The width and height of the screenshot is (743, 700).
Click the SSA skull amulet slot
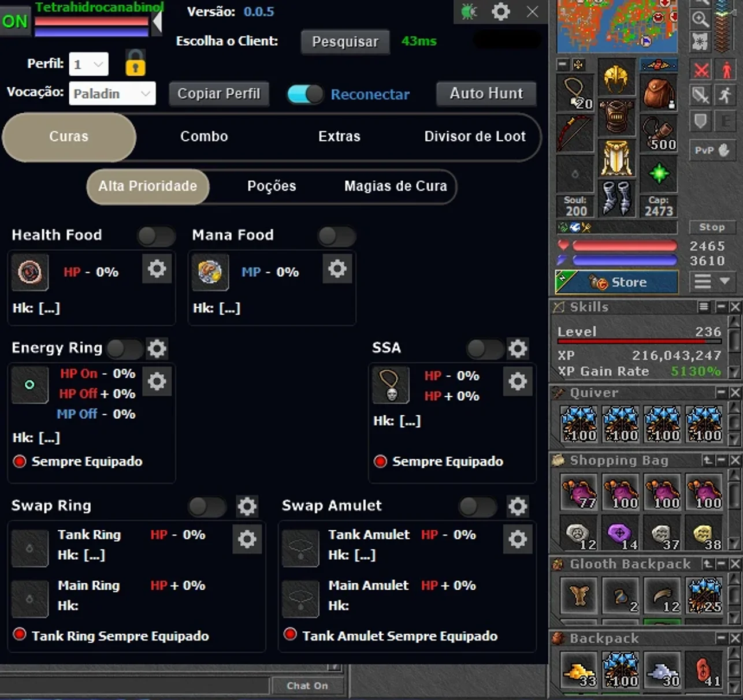click(391, 385)
